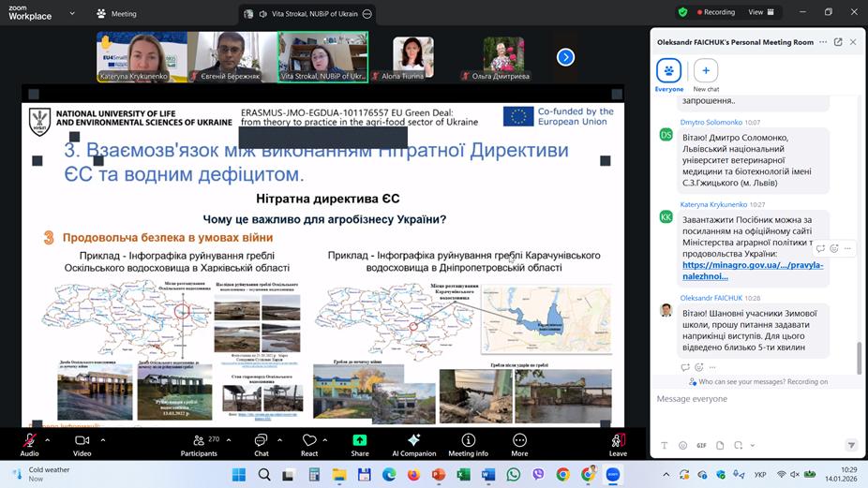Toggle the Chat panel from toolbar

[261, 442]
